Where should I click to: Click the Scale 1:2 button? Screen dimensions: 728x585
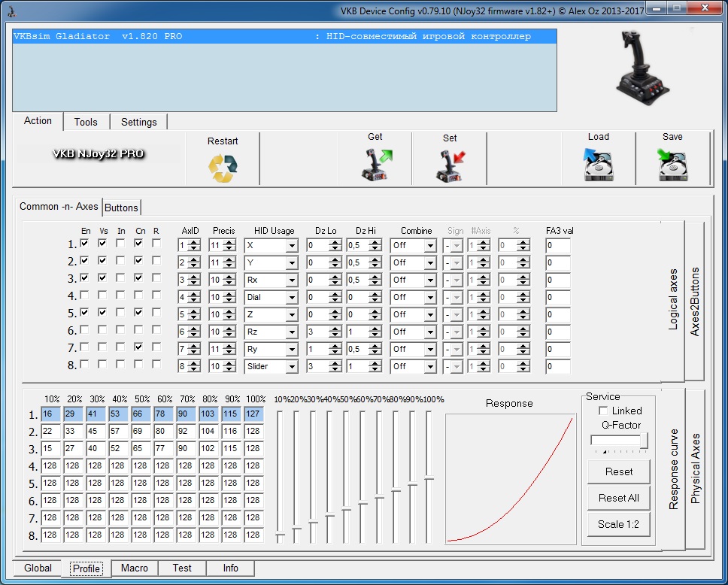point(619,524)
